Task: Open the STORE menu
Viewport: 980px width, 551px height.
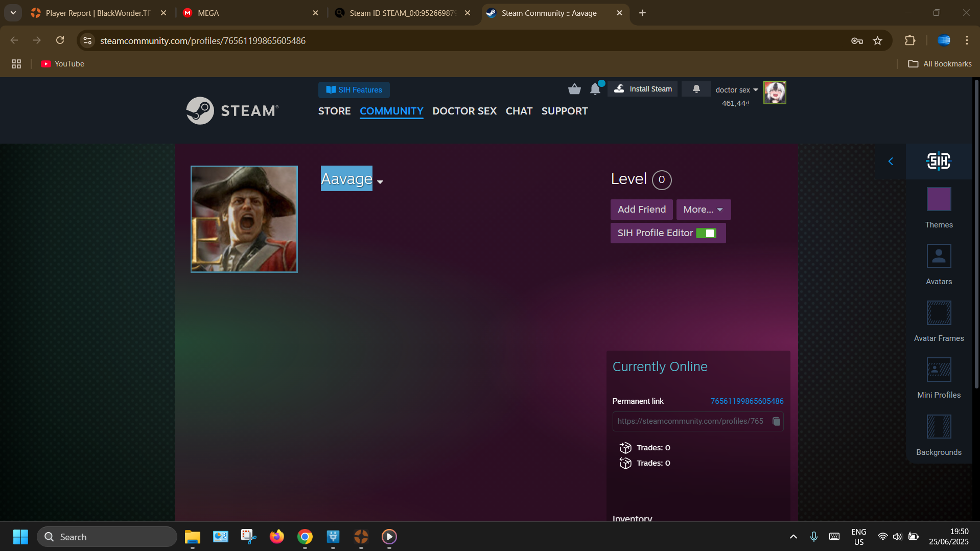Action: click(334, 111)
